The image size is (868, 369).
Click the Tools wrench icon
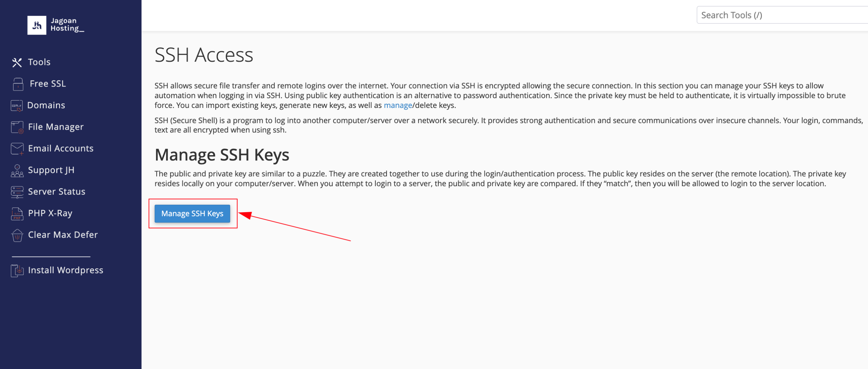coord(17,62)
